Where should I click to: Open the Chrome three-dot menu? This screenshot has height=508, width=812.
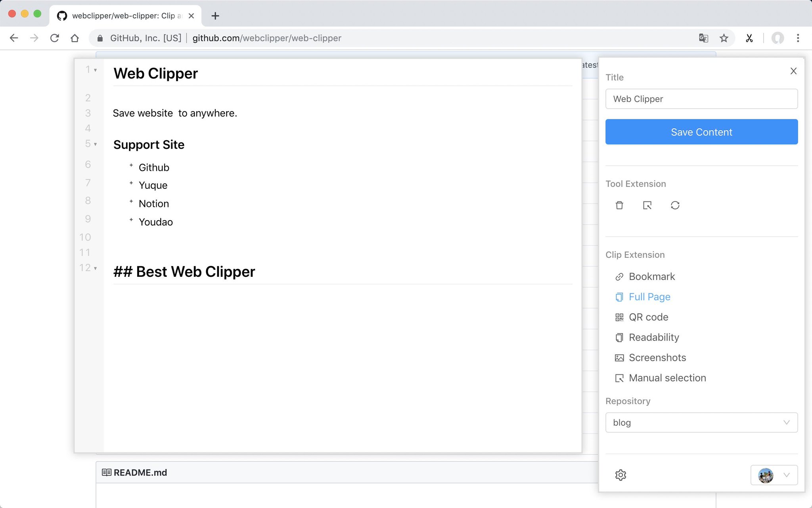tap(798, 38)
